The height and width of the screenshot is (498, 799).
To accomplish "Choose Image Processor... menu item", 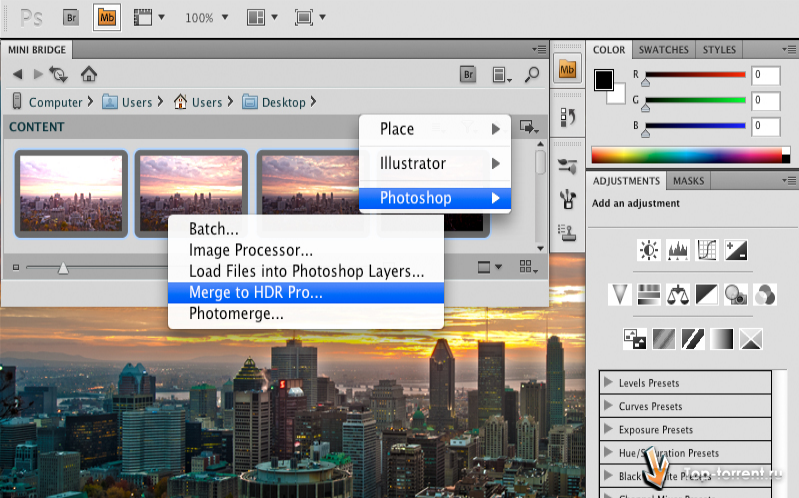I will (x=306, y=250).
